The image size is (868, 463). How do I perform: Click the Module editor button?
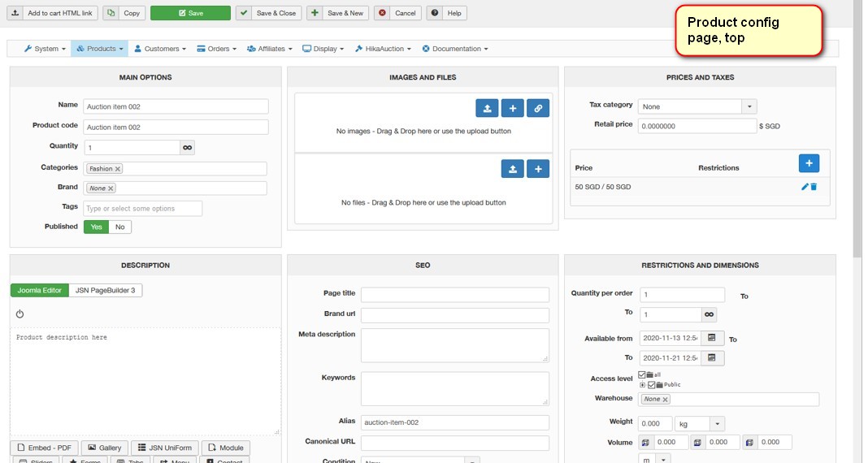tap(226, 448)
